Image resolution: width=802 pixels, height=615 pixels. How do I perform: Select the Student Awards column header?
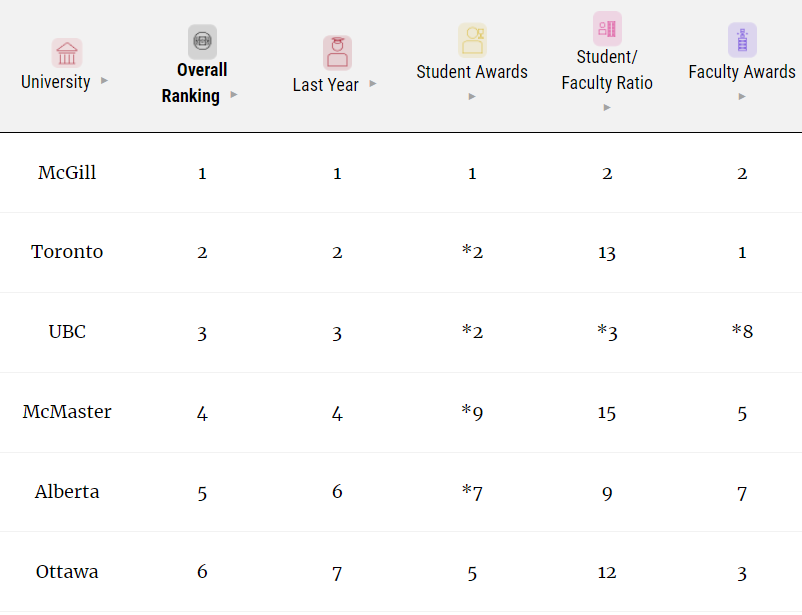pos(472,71)
